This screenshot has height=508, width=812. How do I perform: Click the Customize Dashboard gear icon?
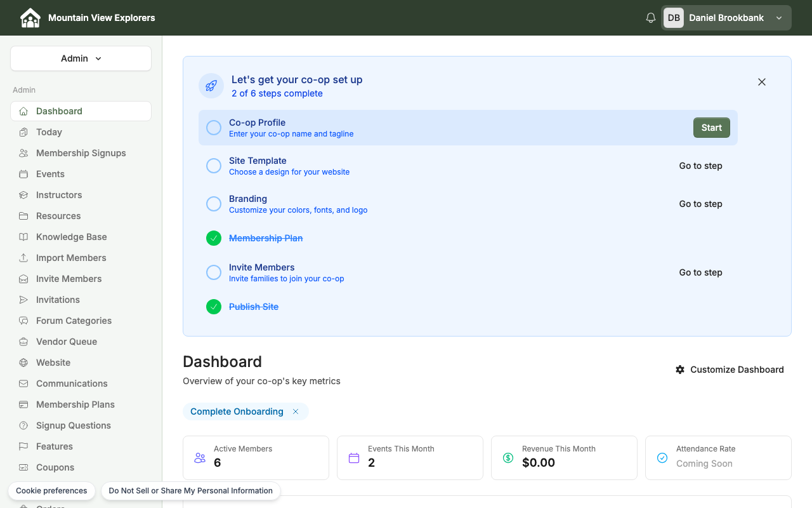pos(680,370)
